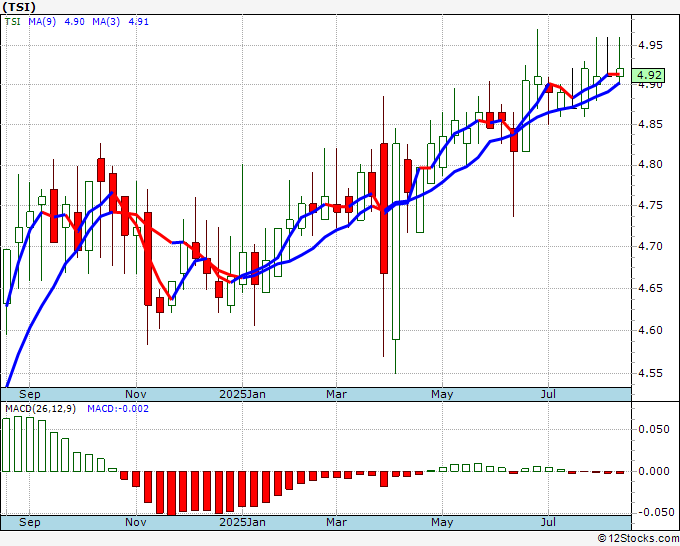Click 2025Jan on the price chart date axis

[x=242, y=394]
